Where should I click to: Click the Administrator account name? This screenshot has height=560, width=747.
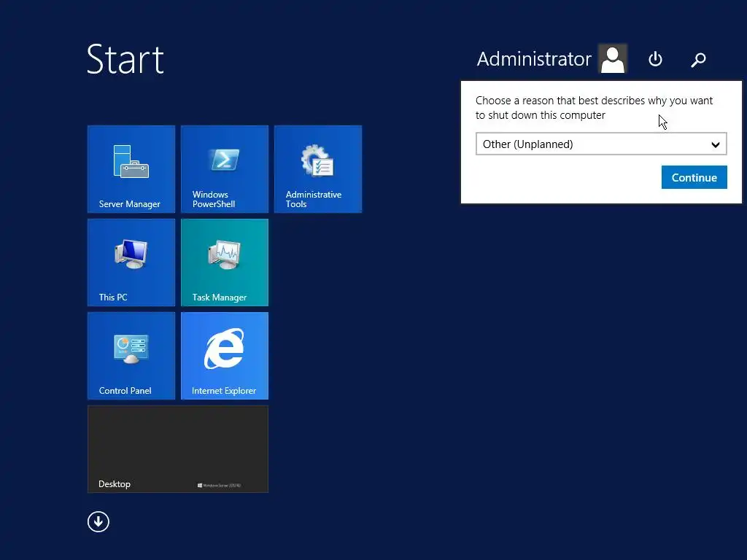coord(534,59)
